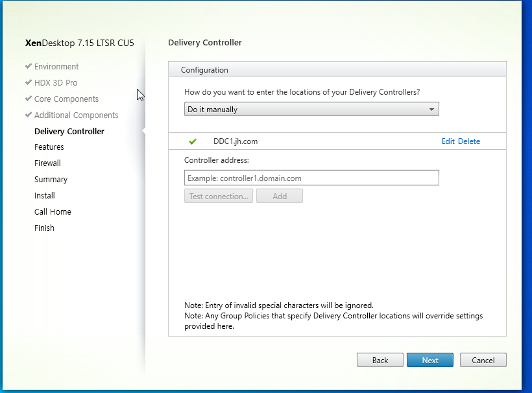
Task: Open the Core Components step
Action: (x=66, y=99)
